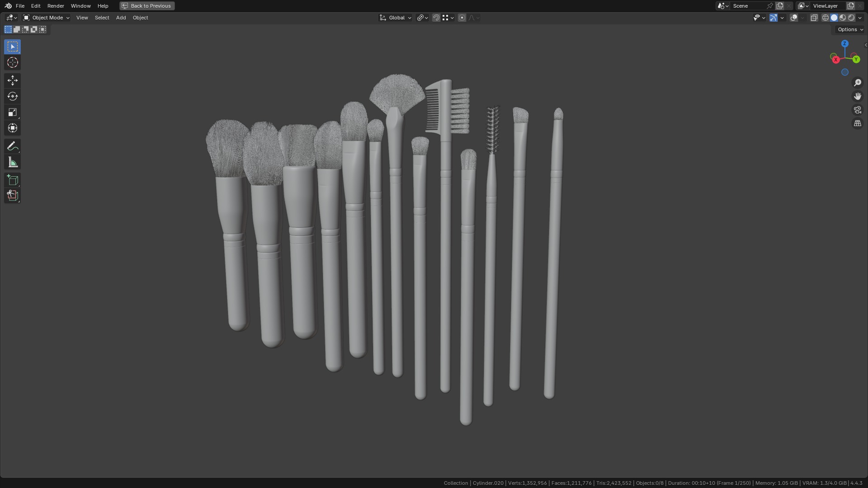Expand shading options dropdown arrow
The height and width of the screenshot is (488, 868).
[860, 18]
